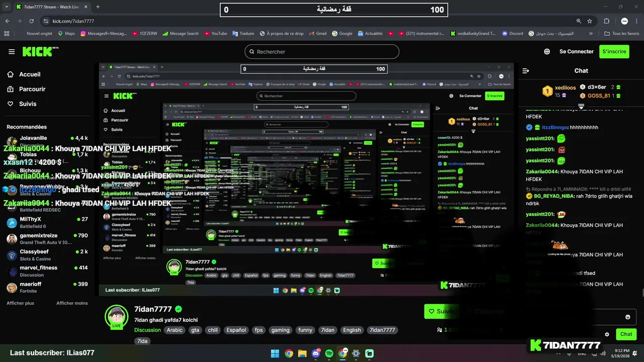Open the YouTube bookmark
This screenshot has height=362, width=644.
pos(215,34)
